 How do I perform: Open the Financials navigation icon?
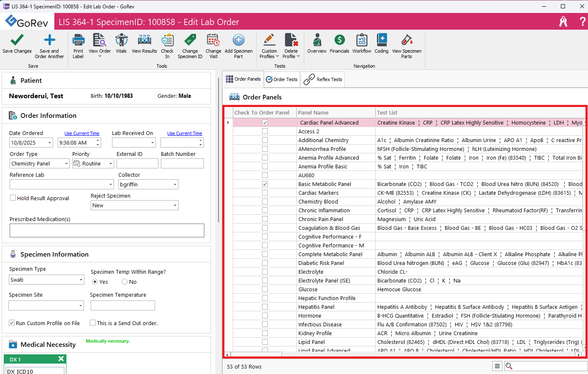[339, 41]
